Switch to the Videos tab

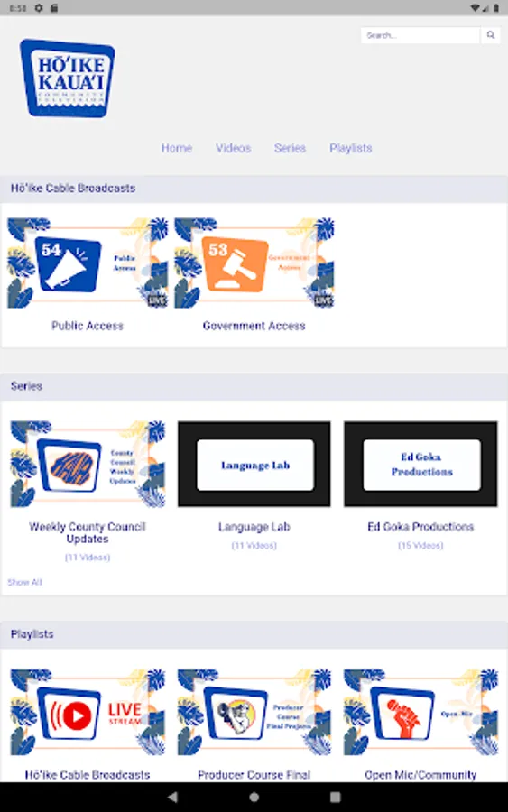[x=233, y=148]
